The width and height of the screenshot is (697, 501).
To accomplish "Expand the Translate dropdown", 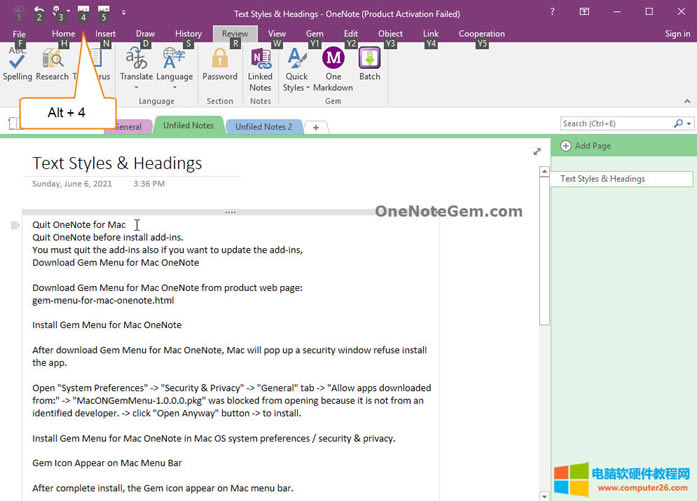I will point(137,87).
